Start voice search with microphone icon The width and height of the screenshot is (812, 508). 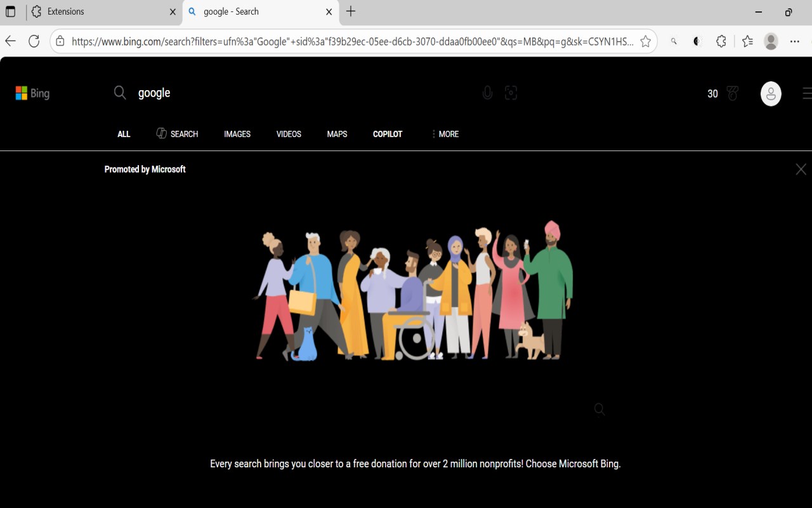tap(487, 93)
